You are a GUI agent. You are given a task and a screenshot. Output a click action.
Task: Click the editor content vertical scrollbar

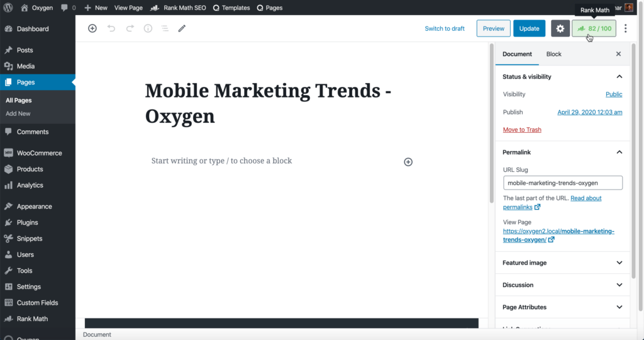pos(492,123)
